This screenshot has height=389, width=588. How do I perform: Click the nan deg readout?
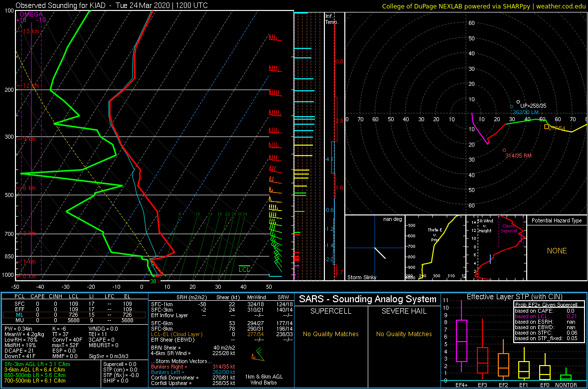[393, 219]
